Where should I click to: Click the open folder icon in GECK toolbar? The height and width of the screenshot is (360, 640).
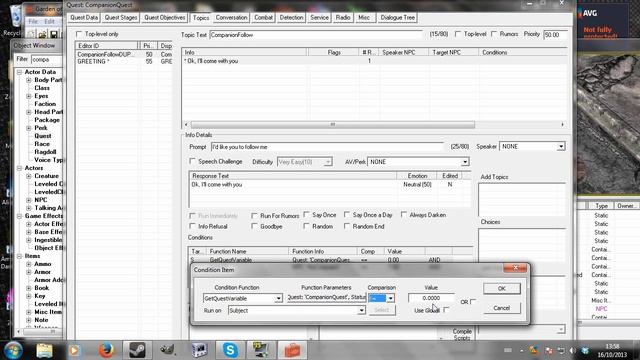(42, 34)
